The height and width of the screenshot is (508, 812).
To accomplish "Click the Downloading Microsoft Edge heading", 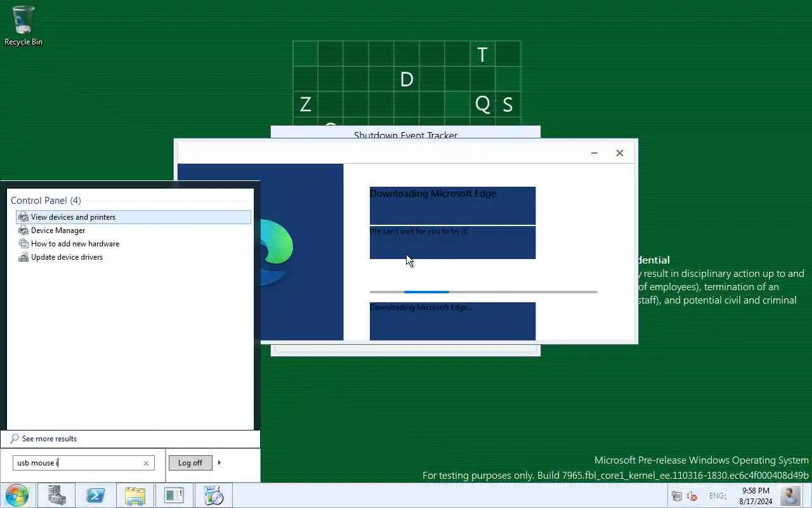I will [433, 194].
